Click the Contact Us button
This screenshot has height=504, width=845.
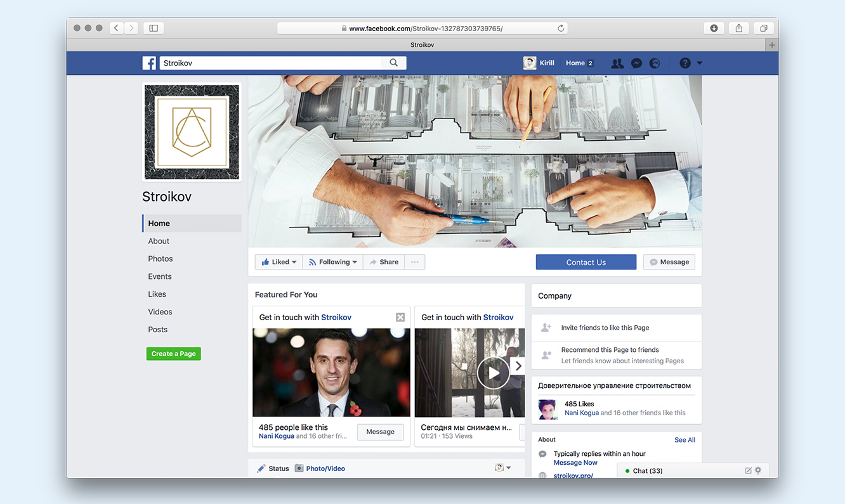click(586, 262)
